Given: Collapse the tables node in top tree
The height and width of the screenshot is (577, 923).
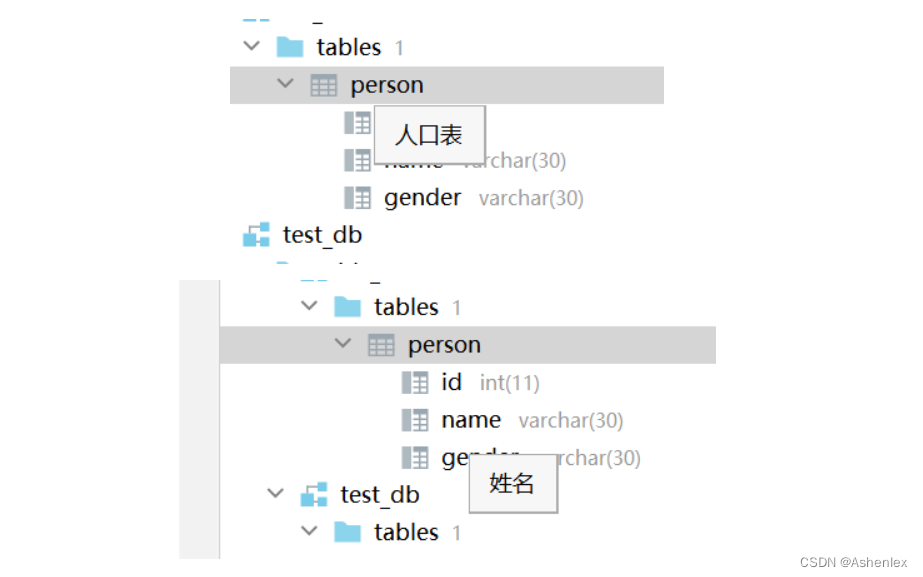Looking at the screenshot, I should click(251, 46).
